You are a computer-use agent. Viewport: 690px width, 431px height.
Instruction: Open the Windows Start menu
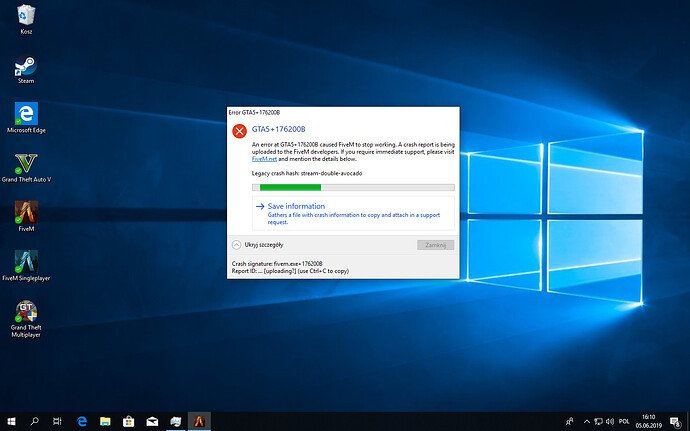[x=11, y=421]
